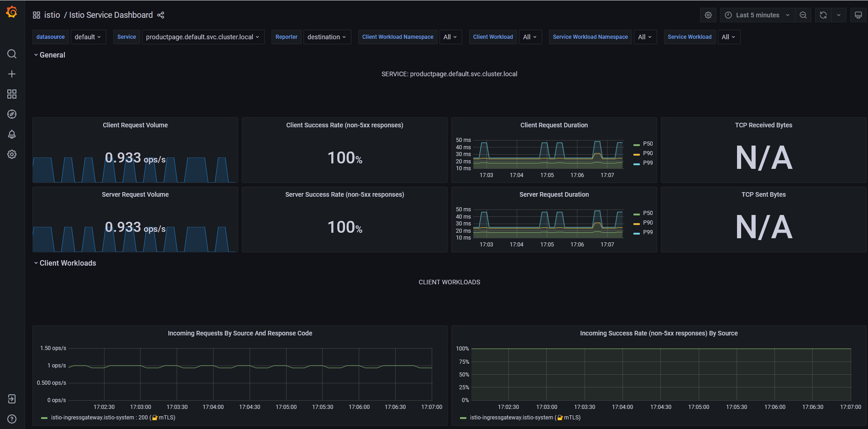Open the Reporter destination dropdown

327,37
